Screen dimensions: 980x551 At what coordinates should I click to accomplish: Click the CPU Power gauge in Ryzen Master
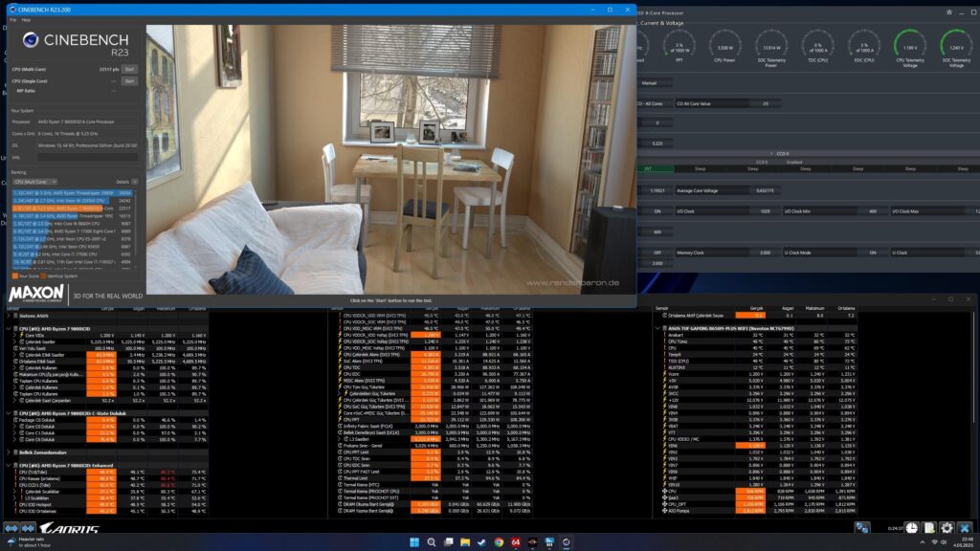pyautogui.click(x=725, y=48)
